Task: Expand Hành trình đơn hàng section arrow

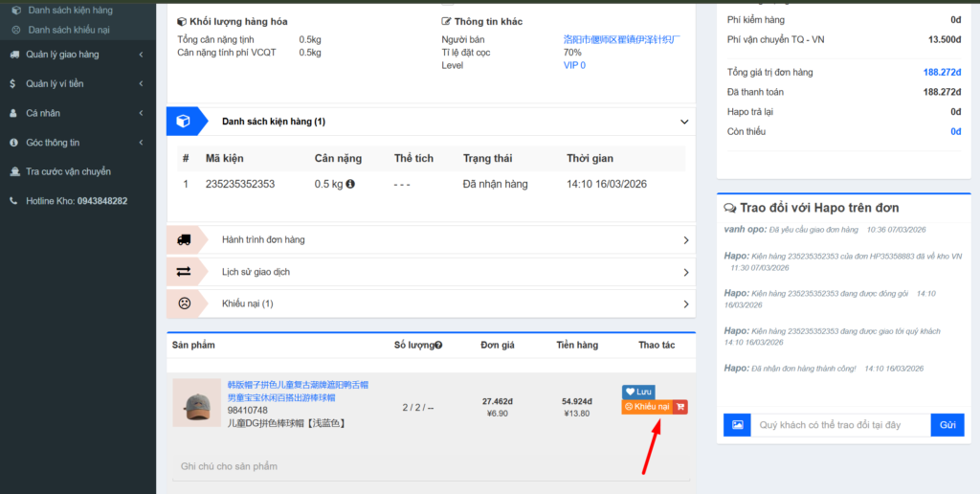Action: click(685, 240)
